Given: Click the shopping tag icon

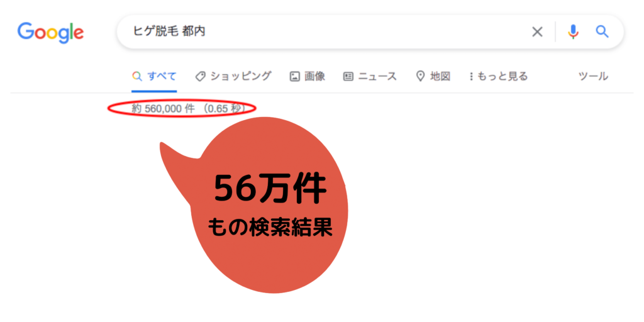Looking at the screenshot, I should [200, 76].
